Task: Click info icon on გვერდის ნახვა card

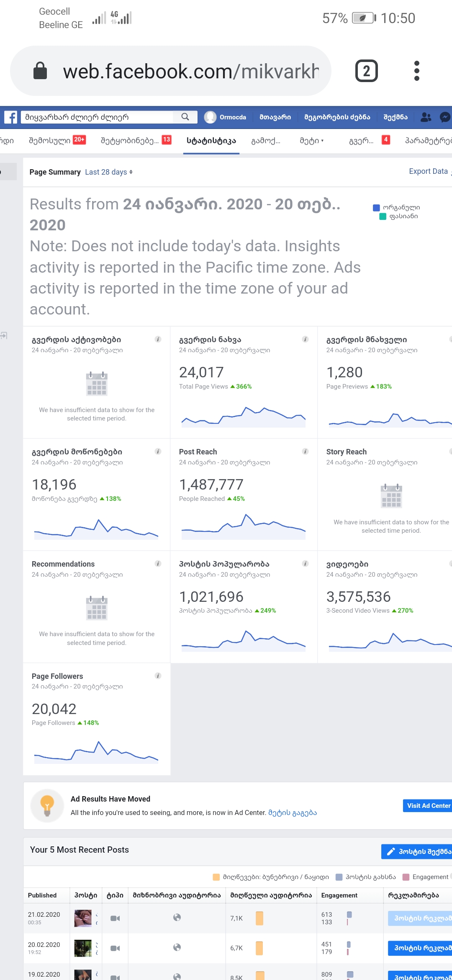Action: [x=305, y=339]
